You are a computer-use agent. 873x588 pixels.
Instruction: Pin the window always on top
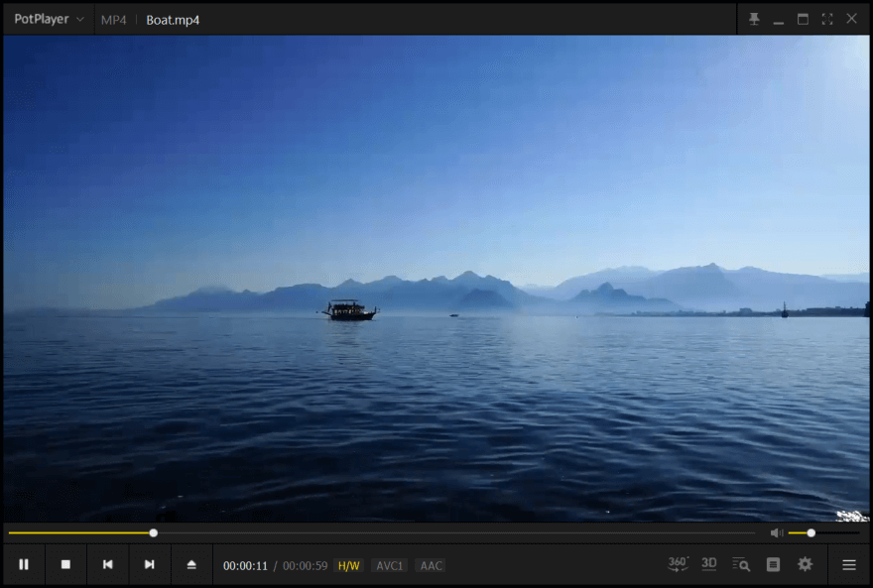754,19
